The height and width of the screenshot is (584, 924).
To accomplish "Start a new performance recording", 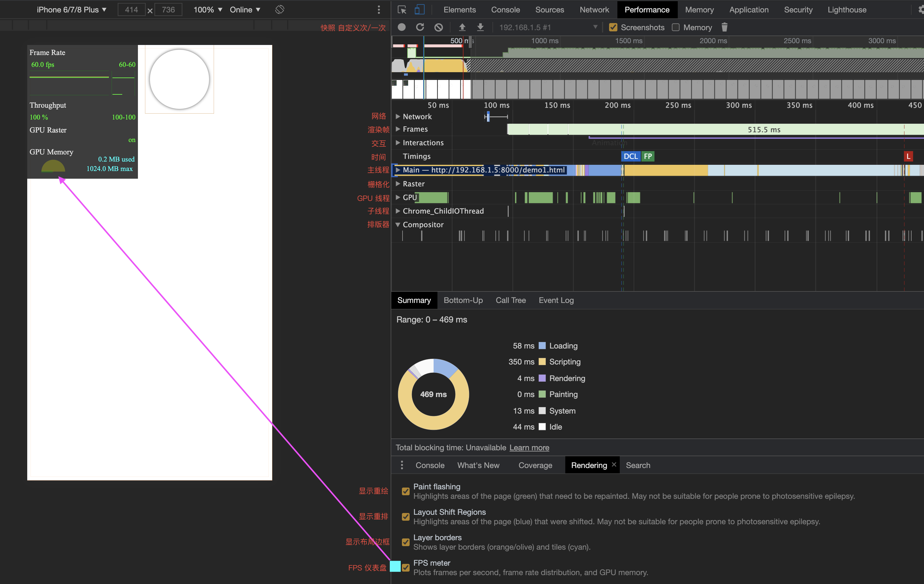I will coord(401,27).
